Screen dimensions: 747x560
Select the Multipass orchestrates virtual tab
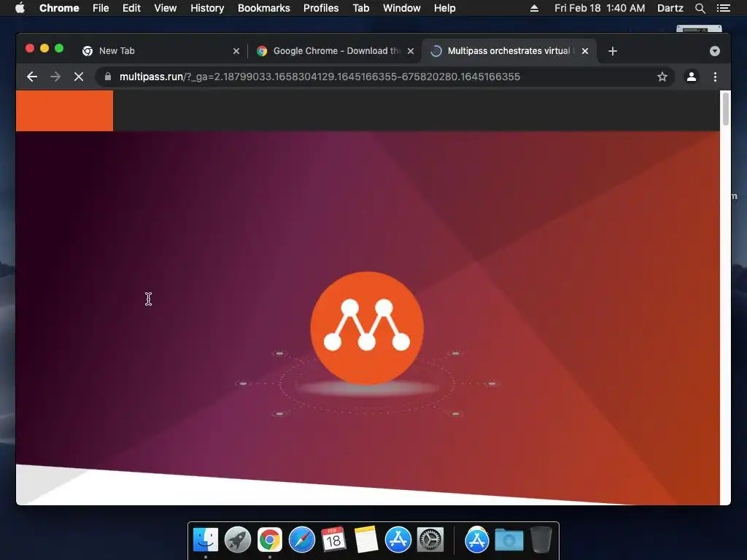point(508,51)
